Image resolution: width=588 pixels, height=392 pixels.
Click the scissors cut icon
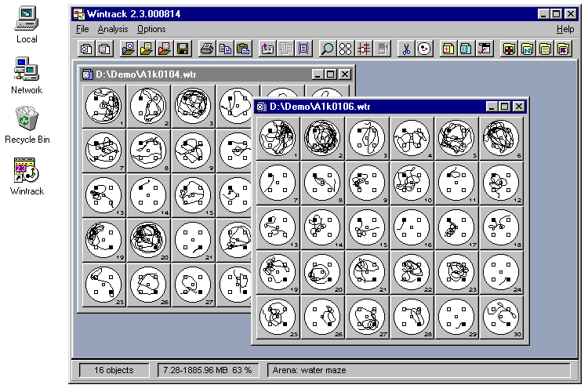click(406, 49)
